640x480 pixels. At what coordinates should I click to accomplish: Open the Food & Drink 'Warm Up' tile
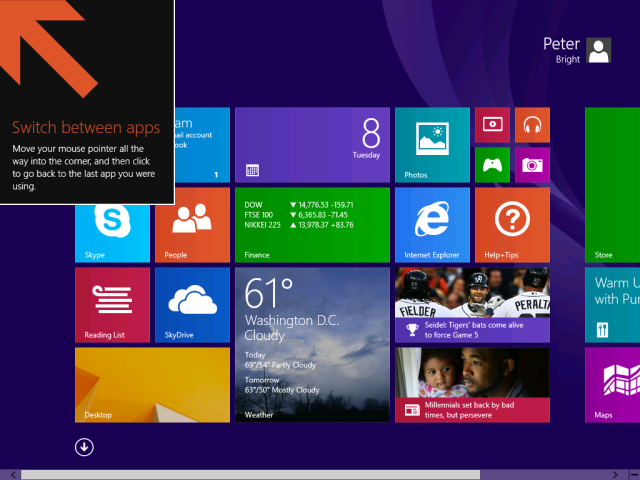[612, 305]
